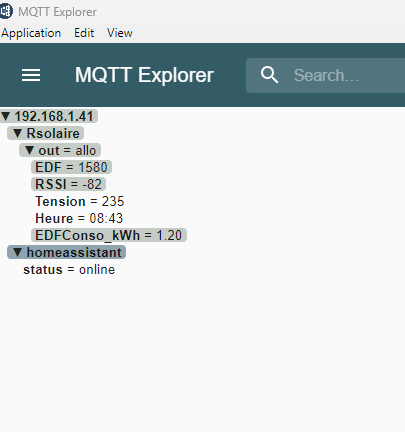Image resolution: width=405 pixels, height=432 pixels.
Task: Select the EDFConso_kWh = 1.20 topic
Action: tap(109, 235)
